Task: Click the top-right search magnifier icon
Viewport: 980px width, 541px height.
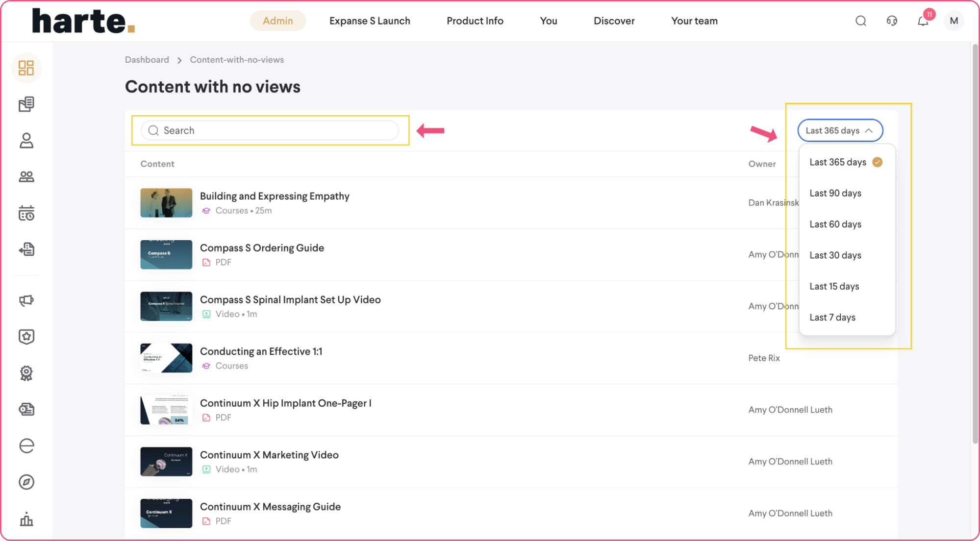Action: (861, 21)
